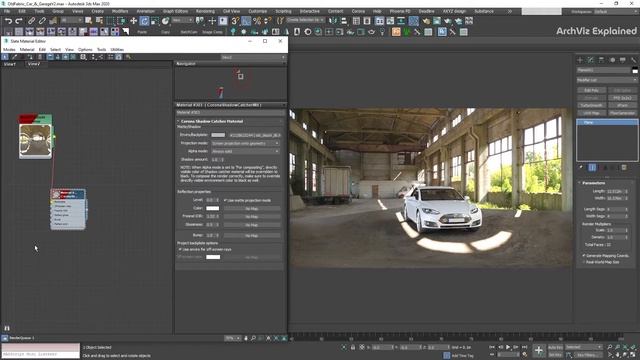Screen dimensions: 640x360
Task: Open the reference coordinate system dropdown
Action: (182, 20)
